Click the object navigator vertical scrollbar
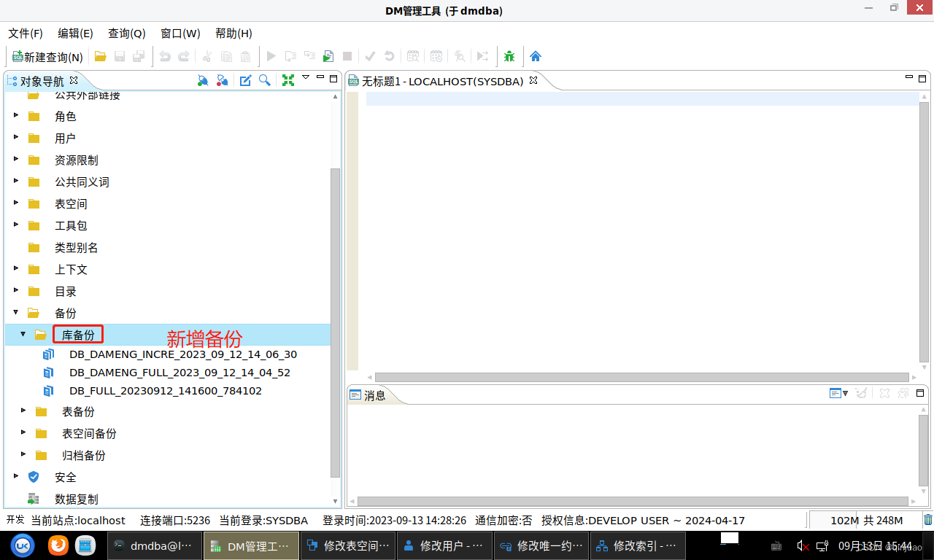The width and height of the screenshot is (934, 560). [x=336, y=322]
